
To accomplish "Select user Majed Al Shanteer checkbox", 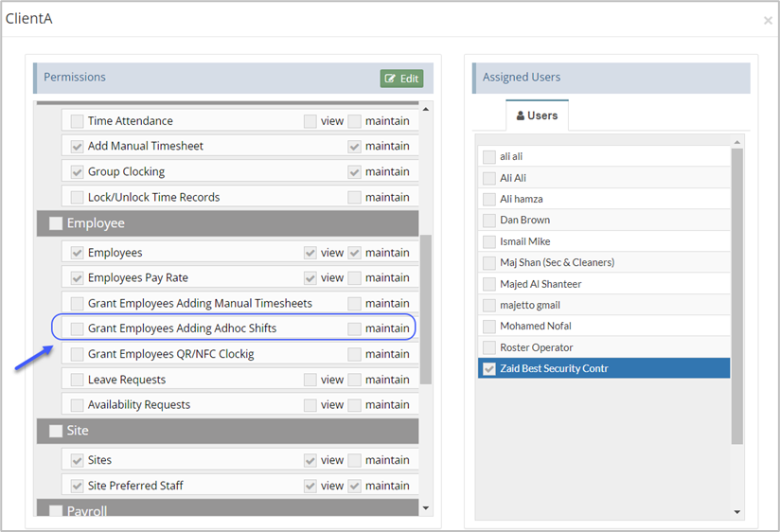I will point(489,284).
